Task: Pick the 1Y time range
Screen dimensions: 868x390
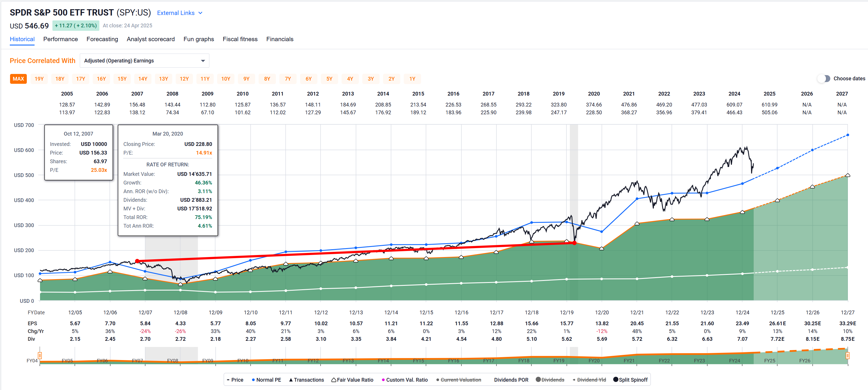Action: pyautogui.click(x=412, y=79)
